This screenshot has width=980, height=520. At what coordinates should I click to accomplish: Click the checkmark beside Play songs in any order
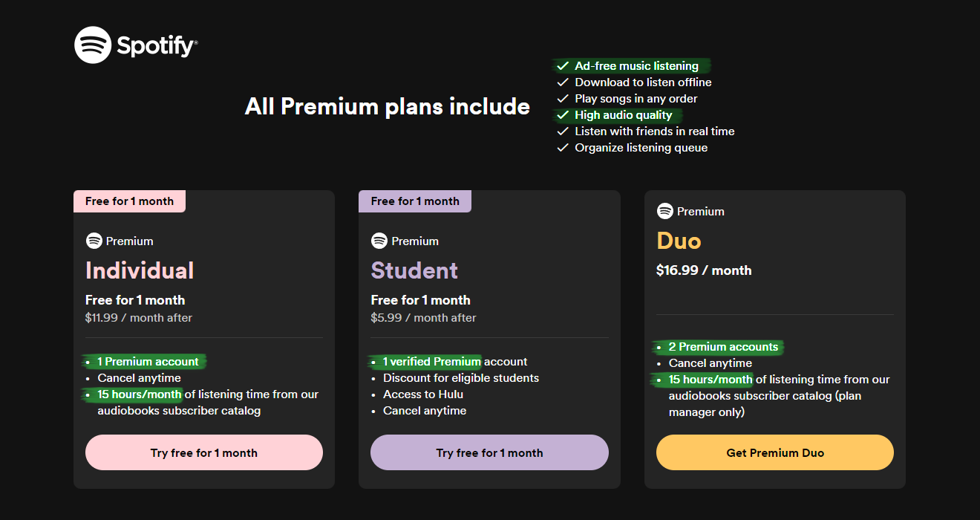coord(562,98)
